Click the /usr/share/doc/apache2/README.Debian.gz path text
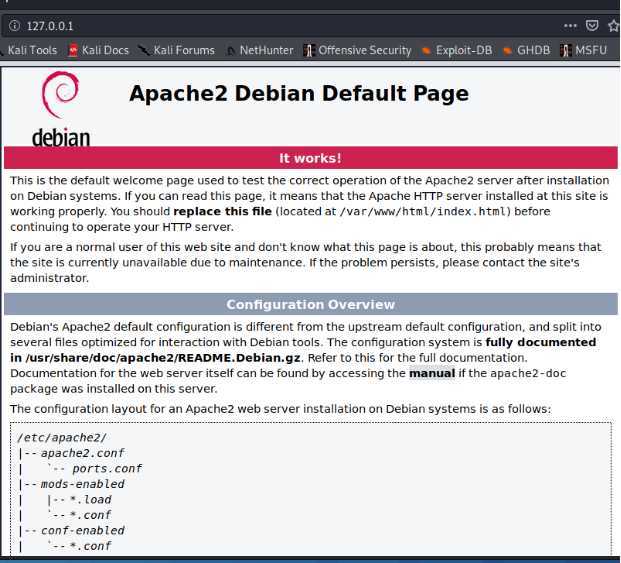 pyautogui.click(x=162, y=358)
